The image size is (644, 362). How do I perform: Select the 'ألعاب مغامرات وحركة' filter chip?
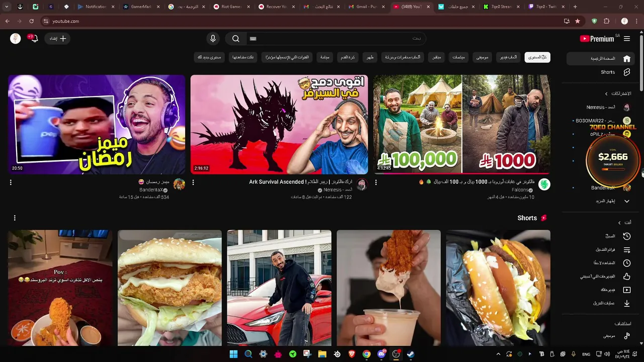(x=403, y=57)
